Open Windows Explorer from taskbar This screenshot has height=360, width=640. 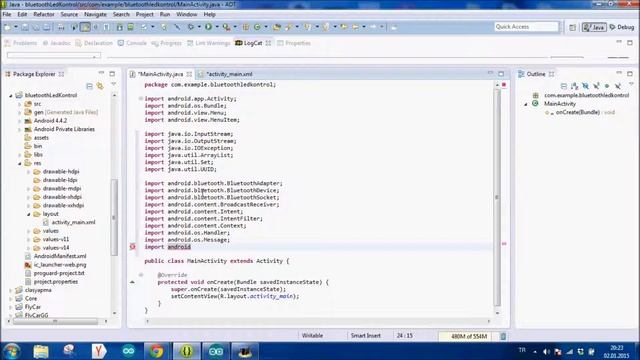(41, 351)
